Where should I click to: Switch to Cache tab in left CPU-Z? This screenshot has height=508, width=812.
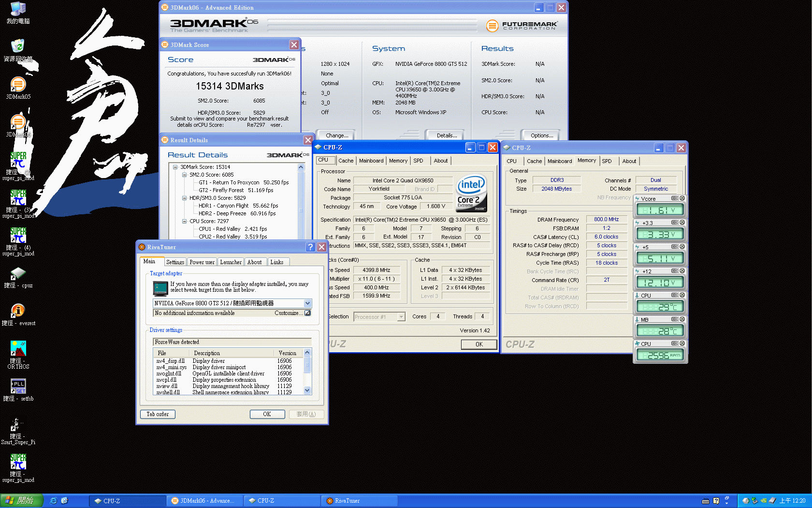[346, 161]
